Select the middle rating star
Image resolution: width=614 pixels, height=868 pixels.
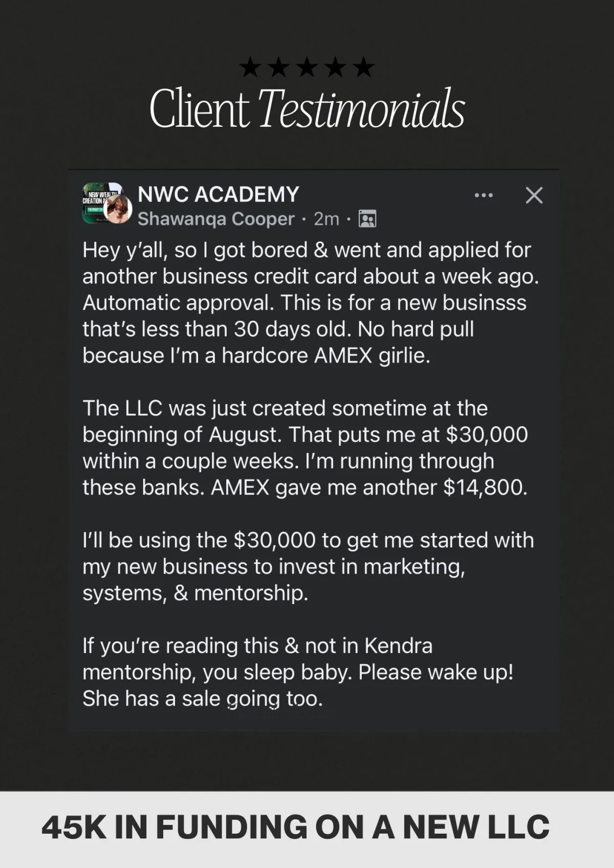coord(307,68)
